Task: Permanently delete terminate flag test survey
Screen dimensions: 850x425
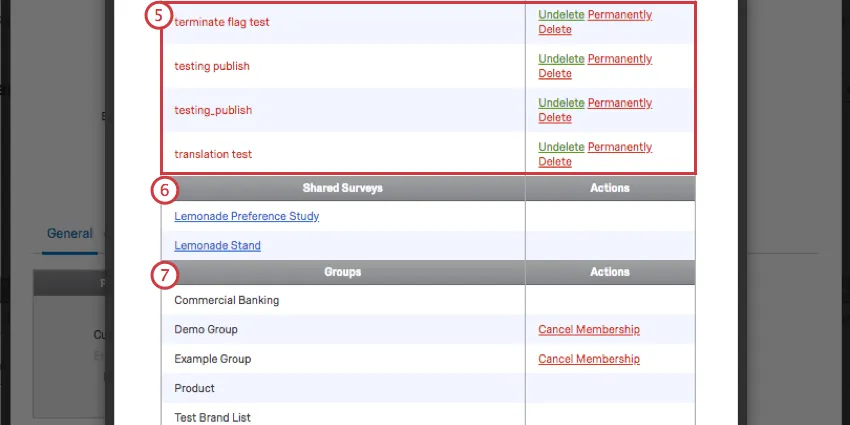Action: pyautogui.click(x=619, y=15)
